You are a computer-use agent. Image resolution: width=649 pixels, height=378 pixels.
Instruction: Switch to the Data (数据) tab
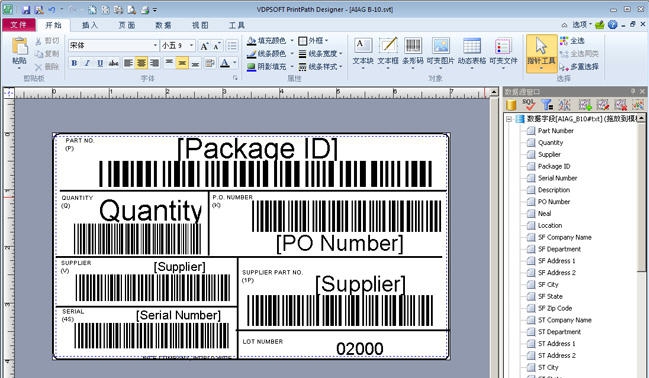pos(163,25)
